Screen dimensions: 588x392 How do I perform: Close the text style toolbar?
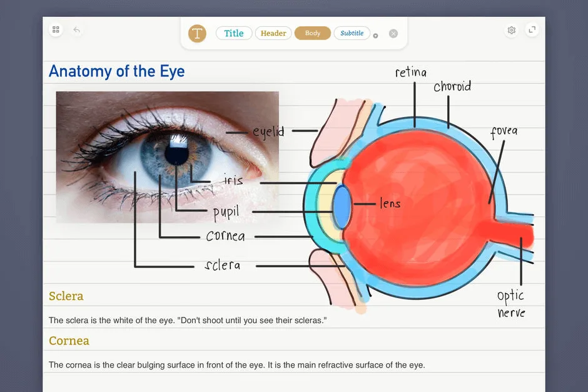[x=393, y=33]
